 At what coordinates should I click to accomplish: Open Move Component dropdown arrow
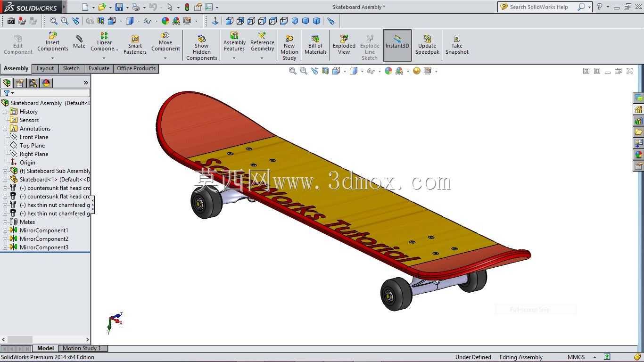click(x=165, y=58)
